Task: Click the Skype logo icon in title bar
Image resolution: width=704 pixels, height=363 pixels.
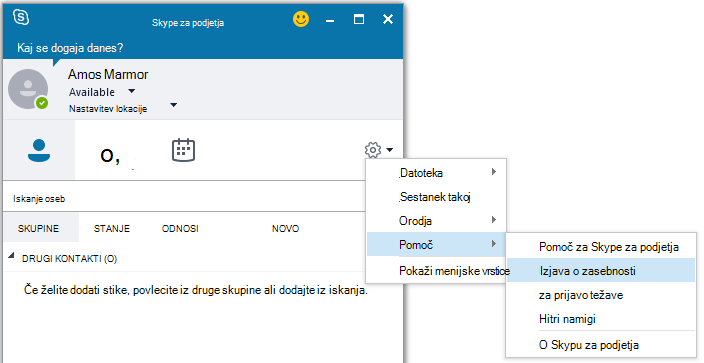Action: [21, 18]
